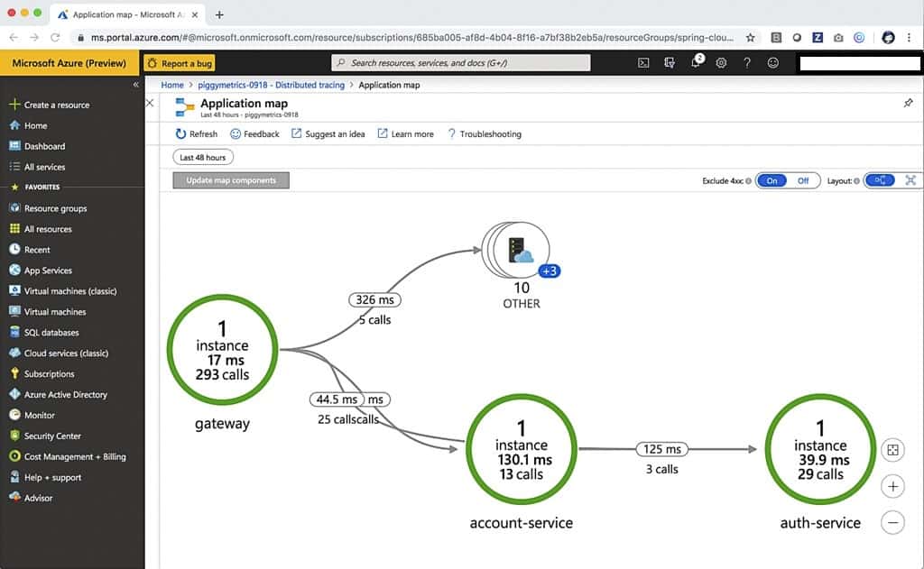This screenshot has height=569, width=924.
Task: Open Subscriptions key icon
Action: point(14,373)
